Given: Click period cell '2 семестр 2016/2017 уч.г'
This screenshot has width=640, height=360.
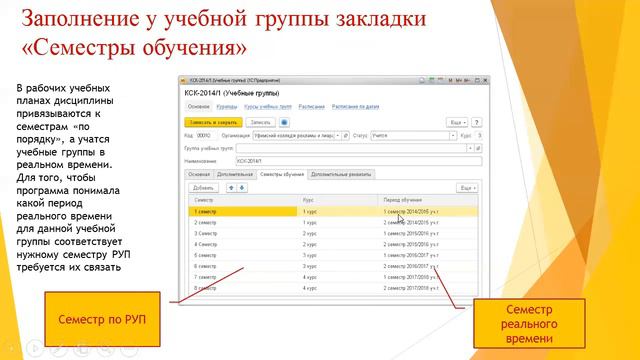Looking at the screenshot, I should (411, 266).
